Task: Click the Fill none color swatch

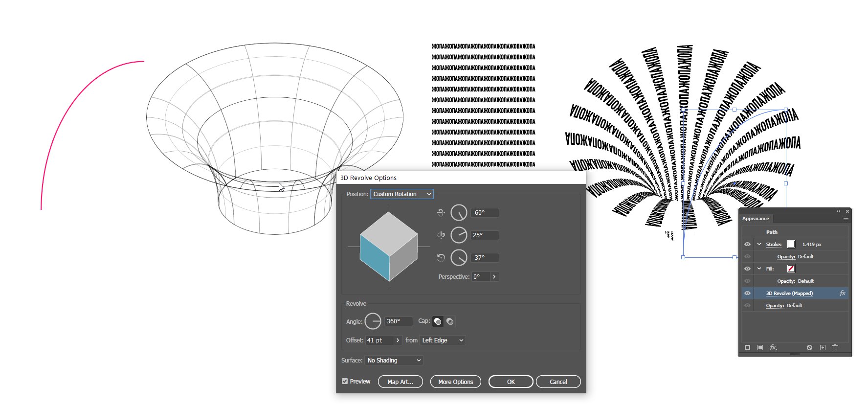Action: pos(791,269)
